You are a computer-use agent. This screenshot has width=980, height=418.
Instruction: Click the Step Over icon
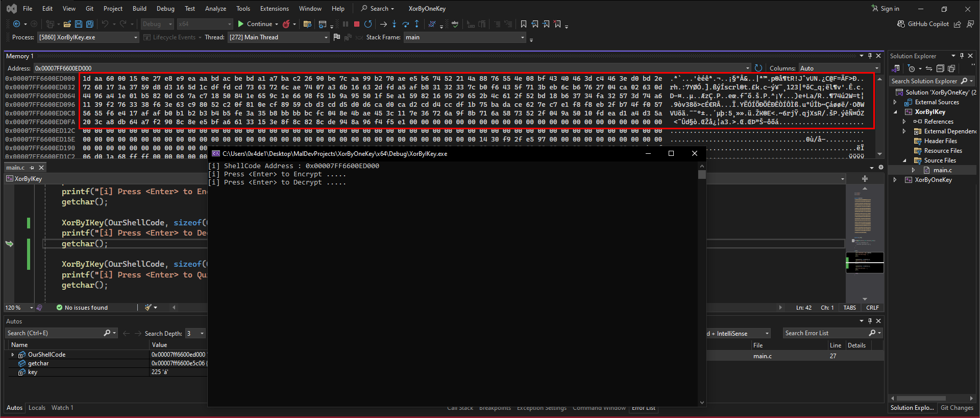pos(406,24)
